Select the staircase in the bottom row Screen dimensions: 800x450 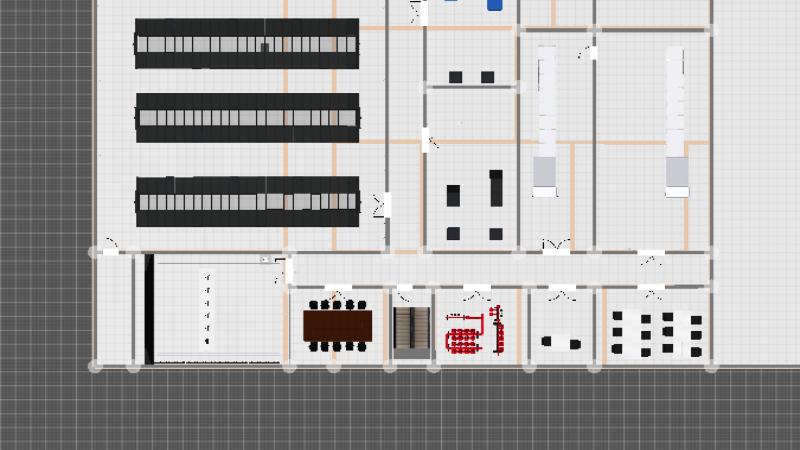click(x=411, y=332)
